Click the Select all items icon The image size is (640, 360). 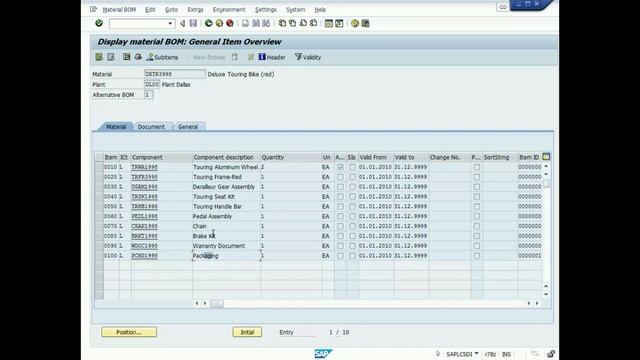coord(99,57)
